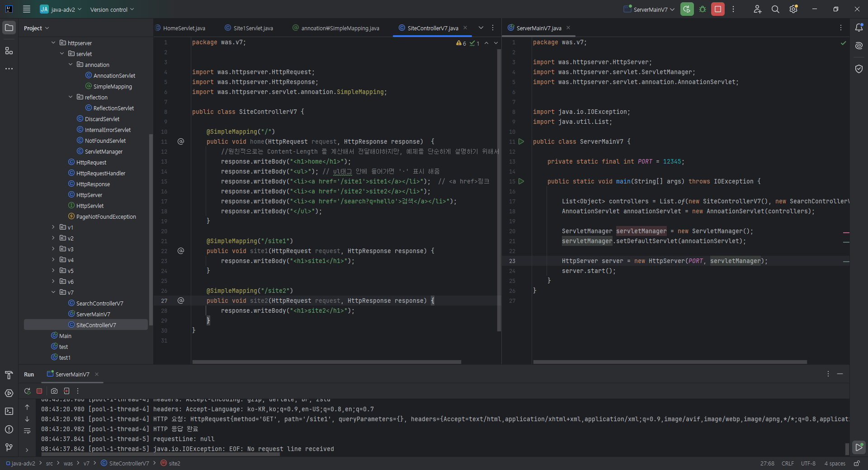Expand the v1 folder
The image size is (868, 470).
[53, 227]
